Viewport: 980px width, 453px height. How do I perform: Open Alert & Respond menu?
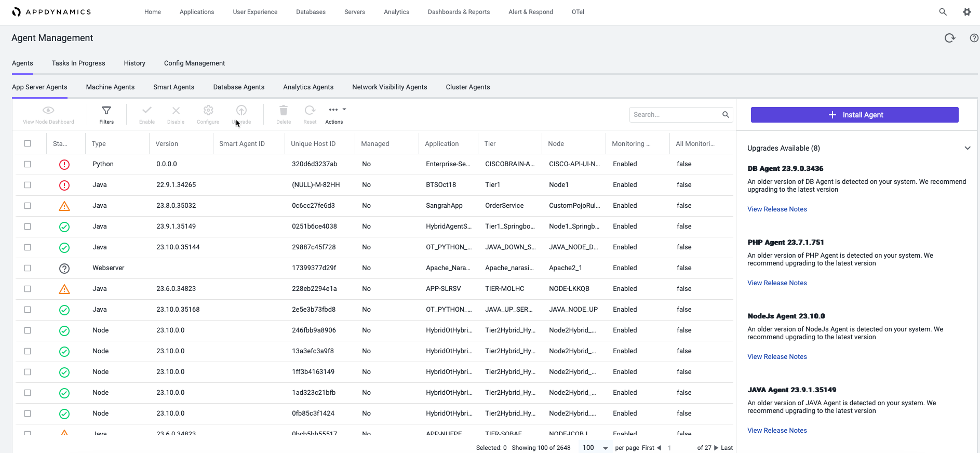[x=530, y=12]
